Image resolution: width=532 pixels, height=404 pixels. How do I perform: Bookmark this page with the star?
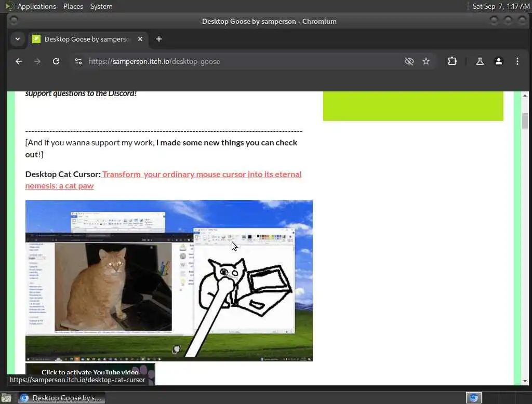(x=426, y=61)
